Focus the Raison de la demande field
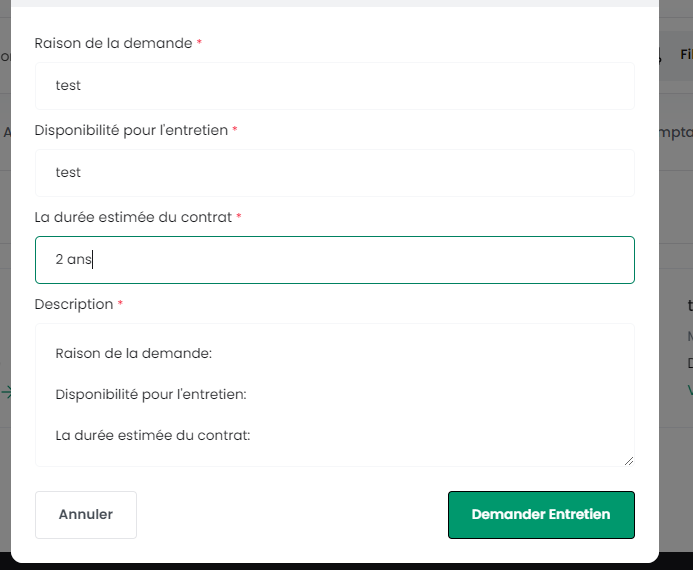Screen dimensions: 693x570 [x=335, y=86]
